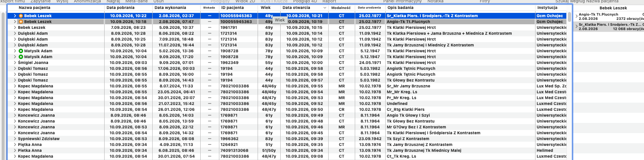Click orange icon on gray-highlighted Bebek Leszek row
644x160 pixels.
[x=21, y=22]
